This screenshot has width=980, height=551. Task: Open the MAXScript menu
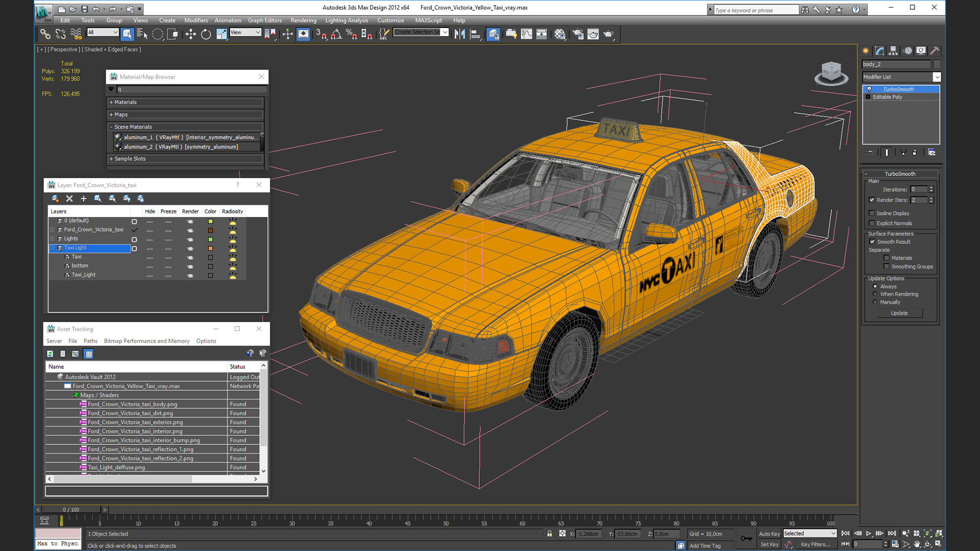pos(428,20)
